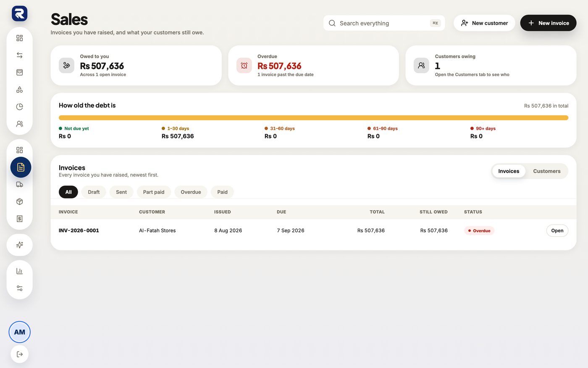Open the sparkle assistant icon
The height and width of the screenshot is (368, 588).
[x=19, y=245]
